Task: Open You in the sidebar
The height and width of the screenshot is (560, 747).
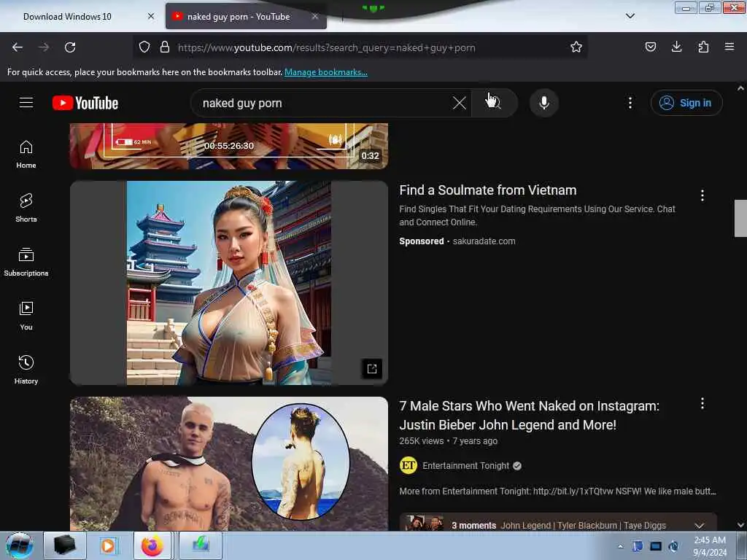Action: [x=26, y=316]
